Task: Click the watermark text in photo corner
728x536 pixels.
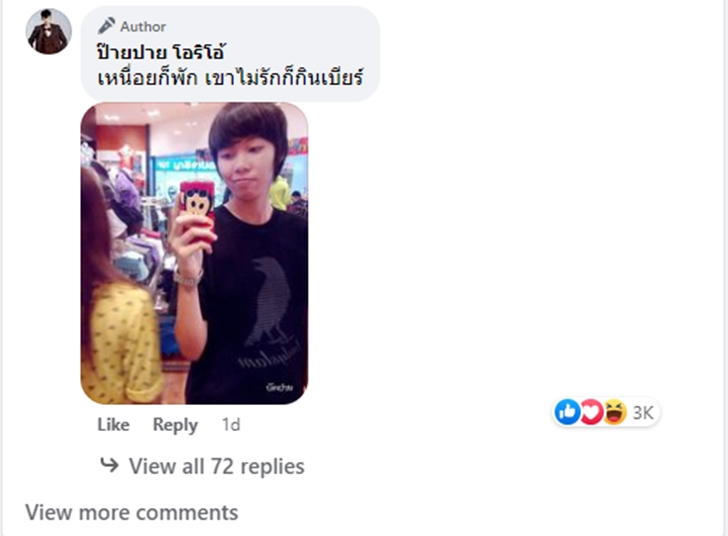Action: coord(280,387)
